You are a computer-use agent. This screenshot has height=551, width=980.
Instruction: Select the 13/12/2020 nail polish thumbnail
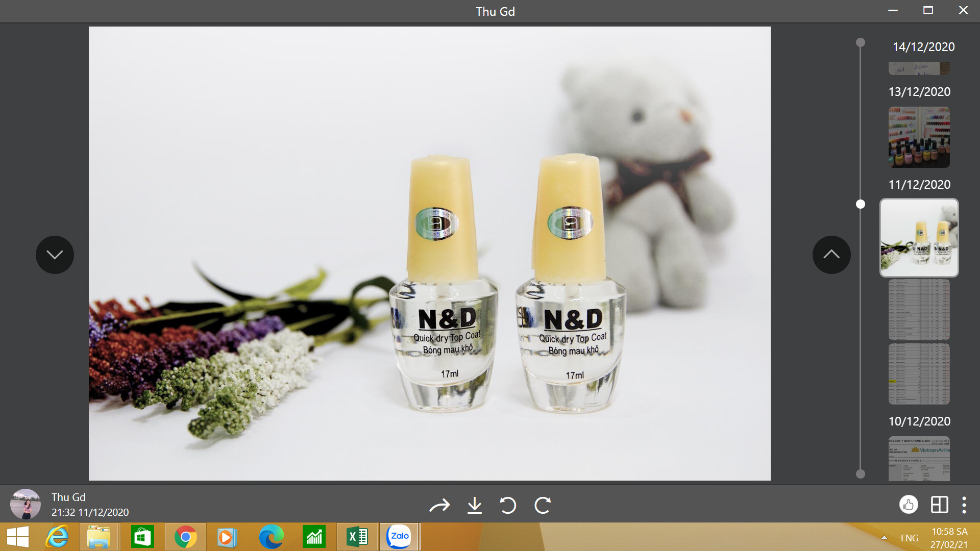pos(919,137)
